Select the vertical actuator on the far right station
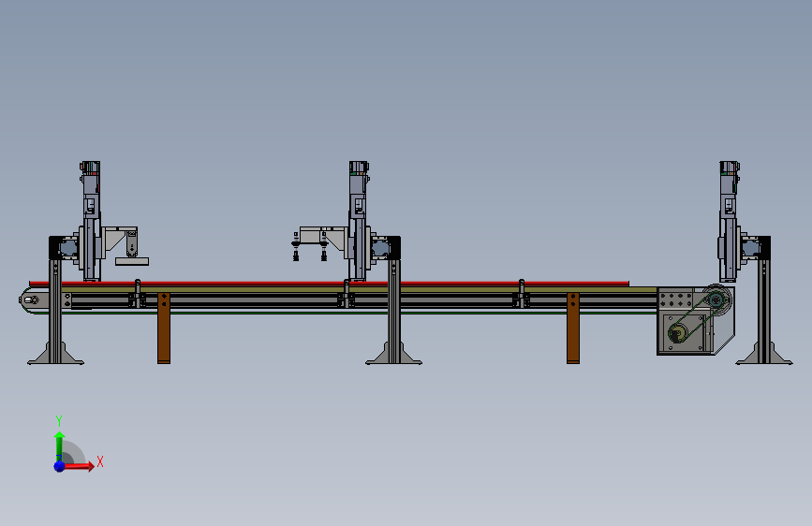This screenshot has height=526, width=812. pos(729,222)
